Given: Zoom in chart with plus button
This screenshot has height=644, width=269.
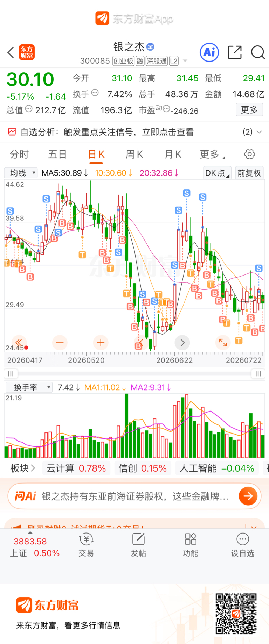Looking at the screenshot, I should (x=101, y=342).
